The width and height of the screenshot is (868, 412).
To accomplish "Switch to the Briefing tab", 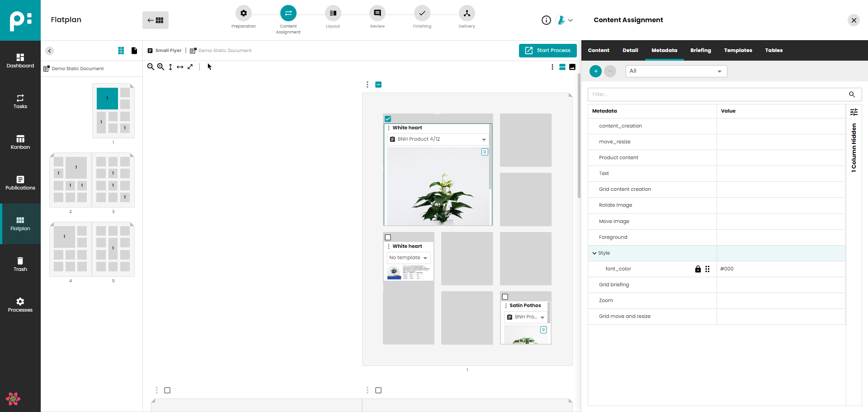I will [700, 51].
